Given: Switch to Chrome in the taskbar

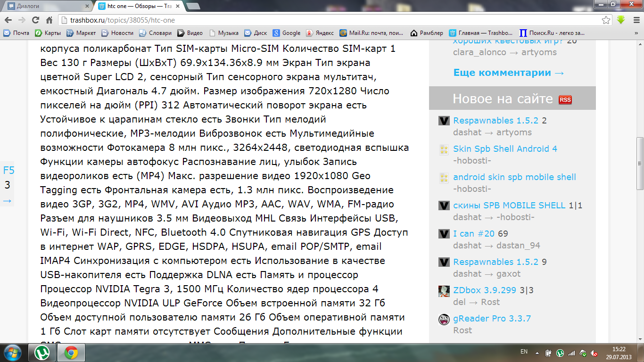Looking at the screenshot, I should click(71, 353).
